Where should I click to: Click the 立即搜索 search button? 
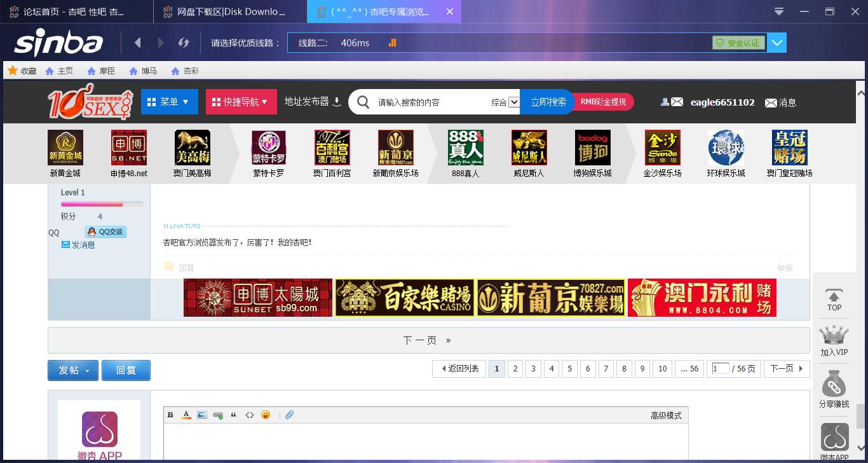(x=547, y=102)
